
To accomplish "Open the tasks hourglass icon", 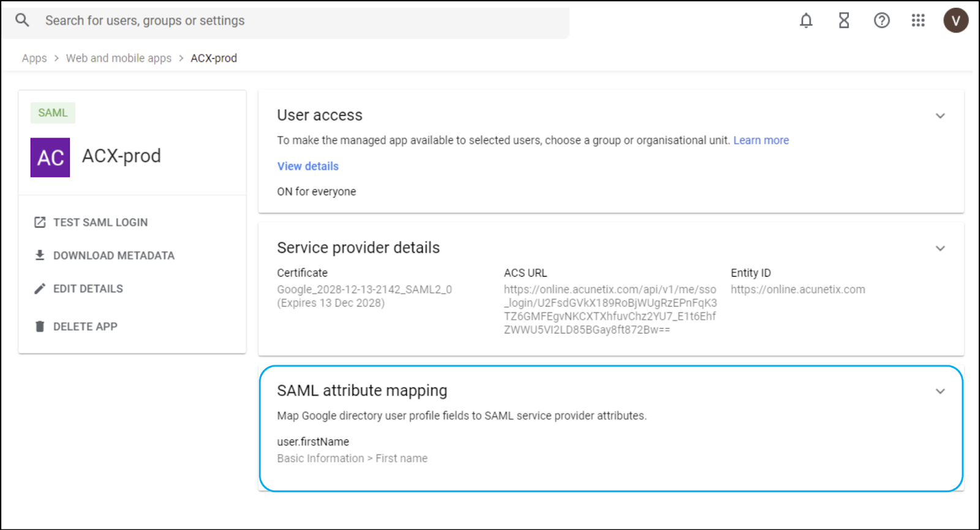I will pos(844,21).
